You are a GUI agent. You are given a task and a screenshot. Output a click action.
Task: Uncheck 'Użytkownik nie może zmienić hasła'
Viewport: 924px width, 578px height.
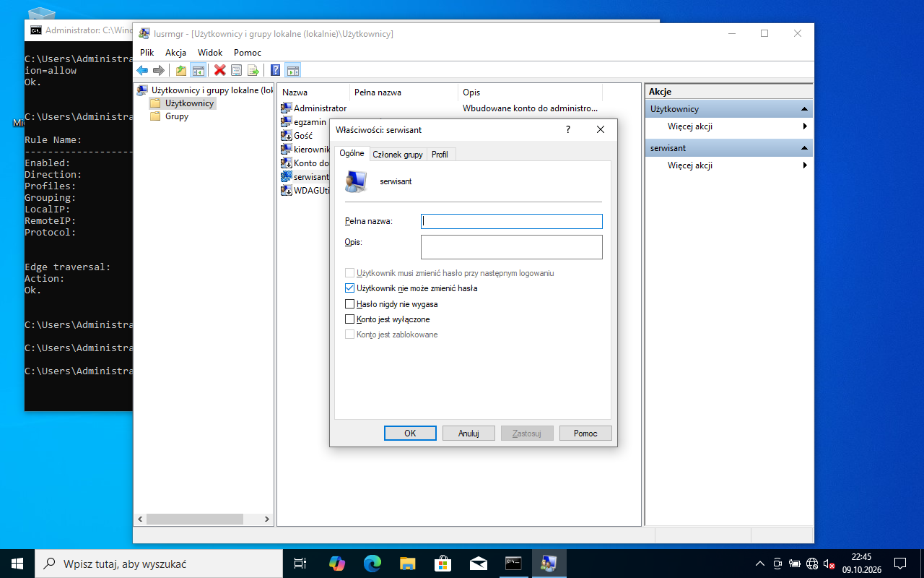[350, 288]
